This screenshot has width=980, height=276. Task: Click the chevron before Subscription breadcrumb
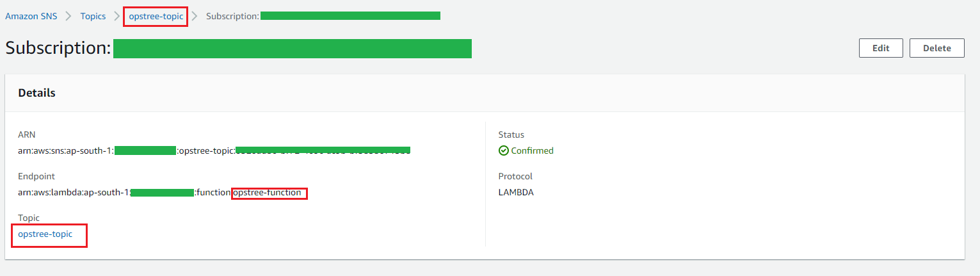(195, 16)
